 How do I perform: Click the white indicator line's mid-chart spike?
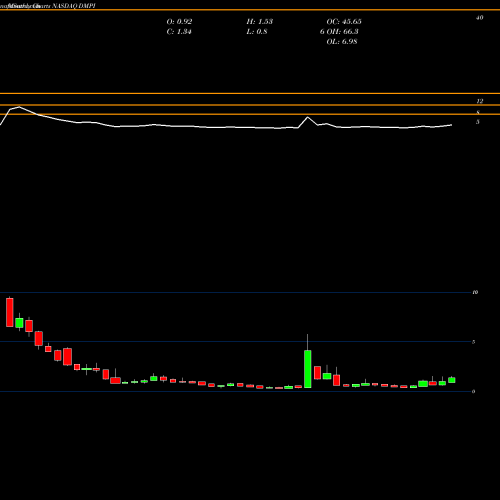click(x=307, y=118)
